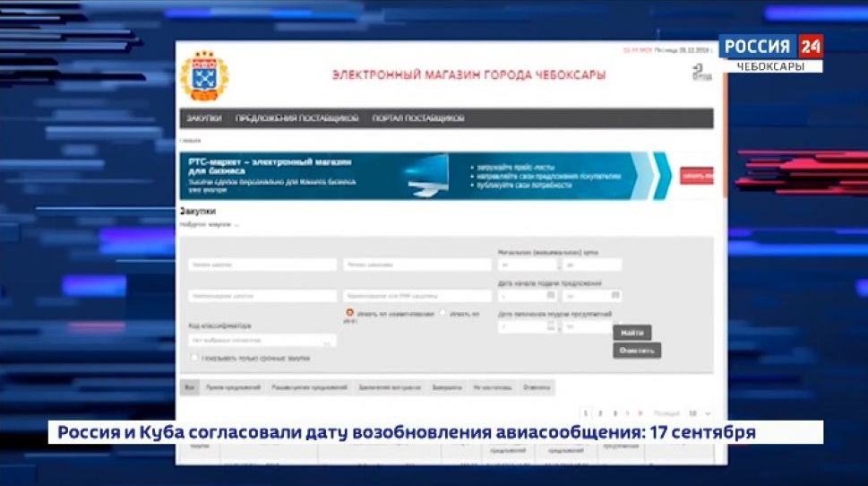Viewport: 868px width, 486px height.
Task: Open the ЗАКУПКИ menu item
Action: click(204, 118)
